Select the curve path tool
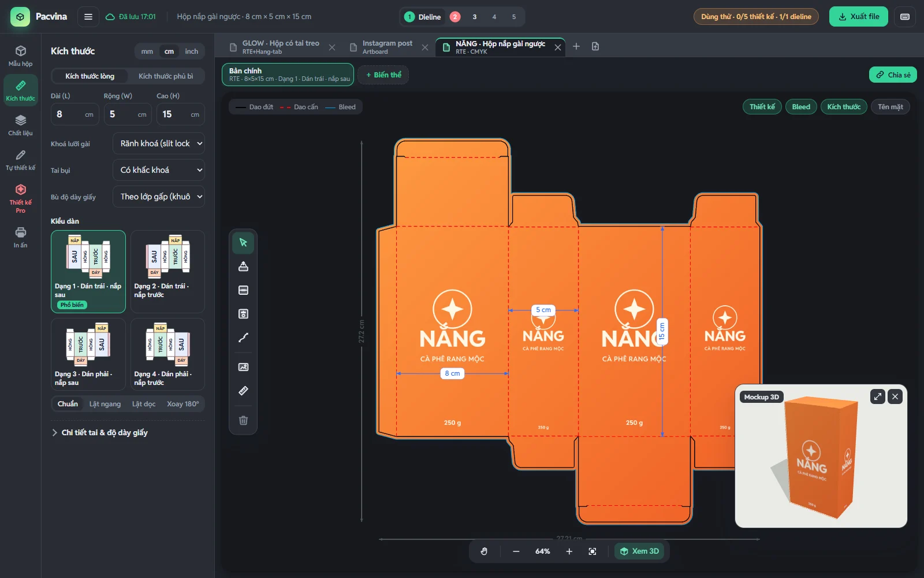 click(243, 338)
